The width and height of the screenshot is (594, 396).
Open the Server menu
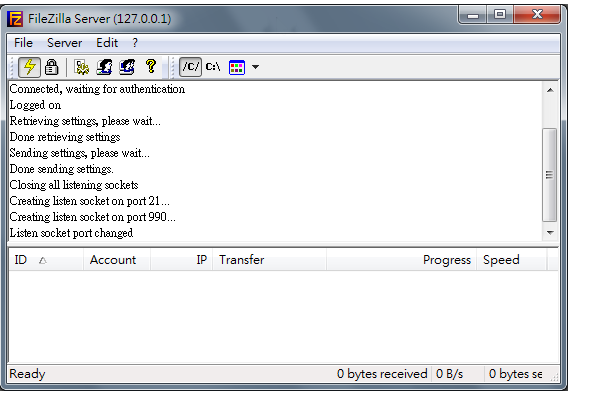pyautogui.click(x=64, y=43)
